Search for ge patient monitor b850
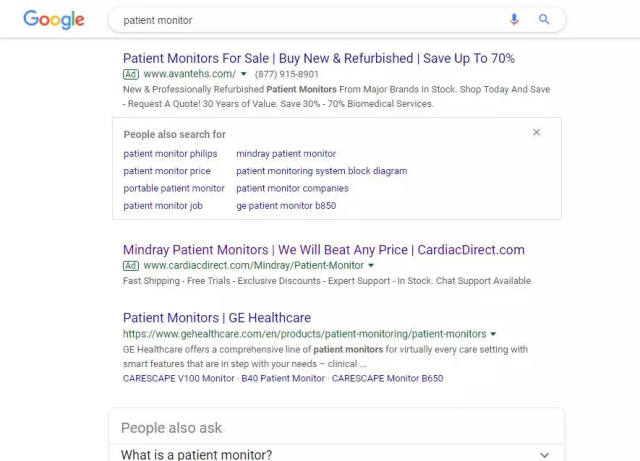 click(x=286, y=206)
